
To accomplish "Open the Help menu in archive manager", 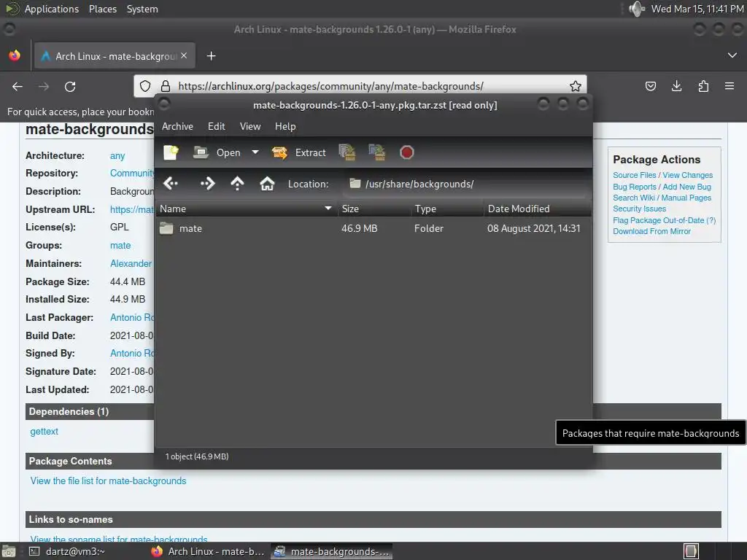I will 285,126.
